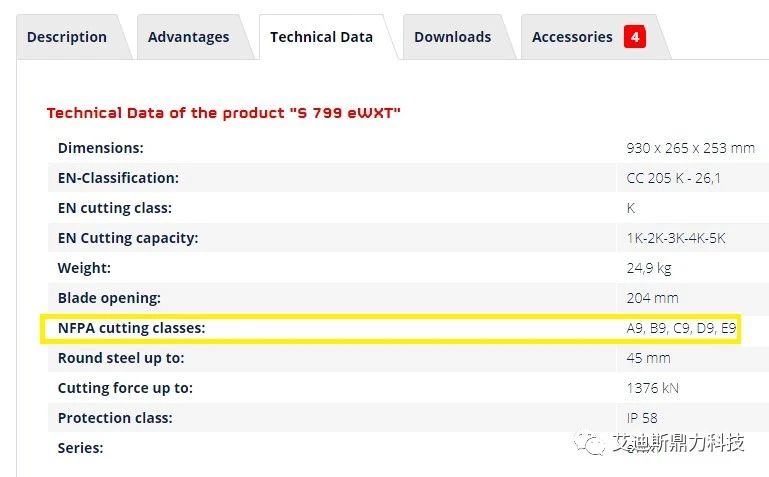Open the Description tab
This screenshot has height=477, width=769.
pyautogui.click(x=67, y=37)
